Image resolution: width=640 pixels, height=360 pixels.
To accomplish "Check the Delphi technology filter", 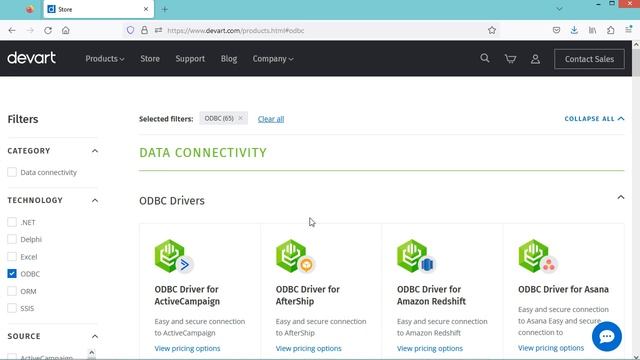I will 12,239.
